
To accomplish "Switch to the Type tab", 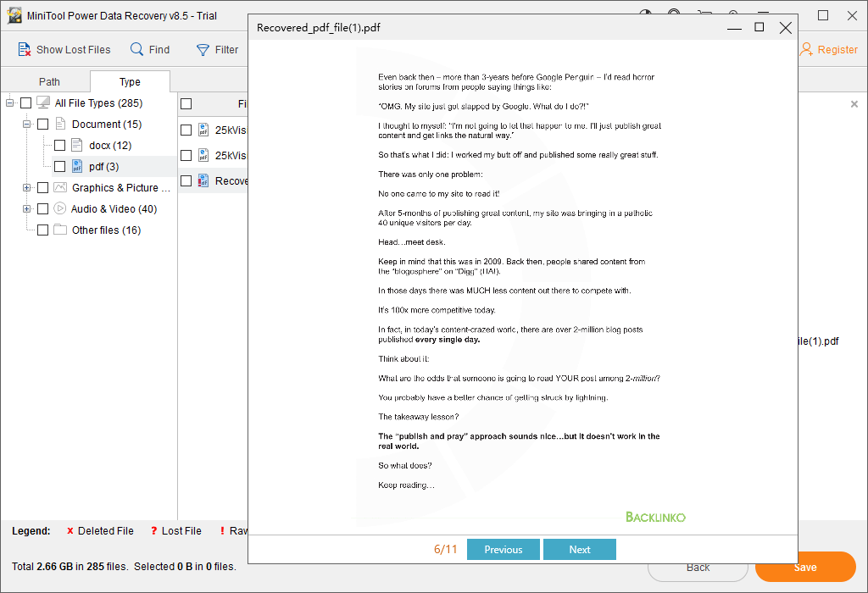I will pyautogui.click(x=130, y=81).
